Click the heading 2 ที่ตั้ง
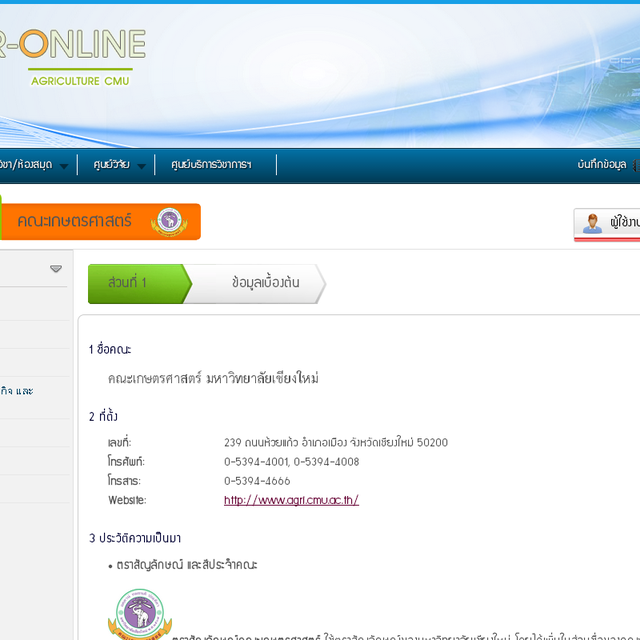Image resolution: width=640 pixels, height=640 pixels. click(103, 416)
